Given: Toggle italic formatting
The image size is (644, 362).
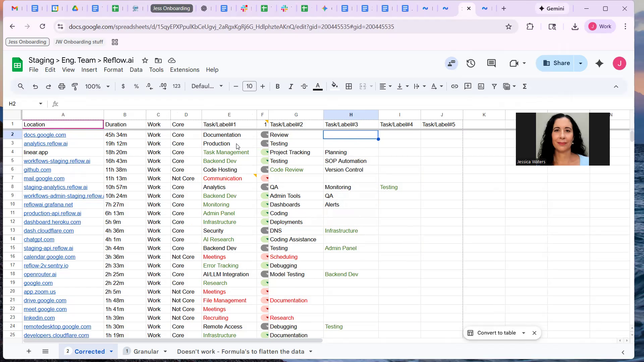Looking at the screenshot, I should [x=291, y=86].
